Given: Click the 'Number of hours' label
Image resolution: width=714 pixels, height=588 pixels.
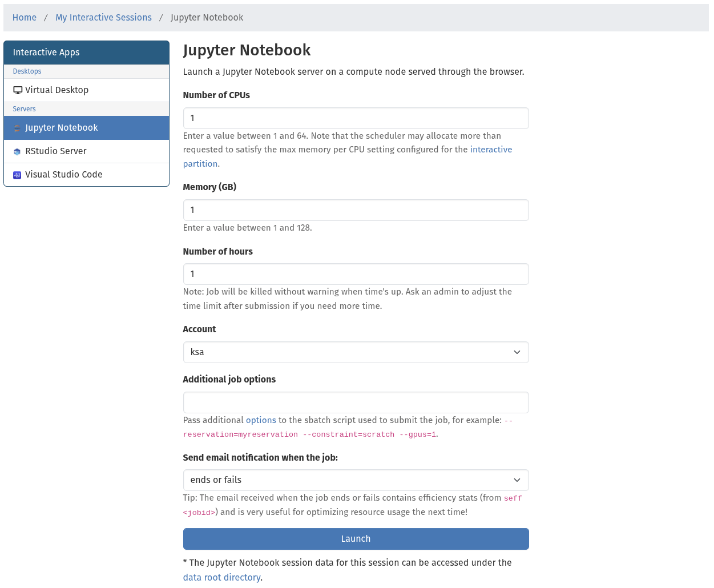Looking at the screenshot, I should click(217, 252).
